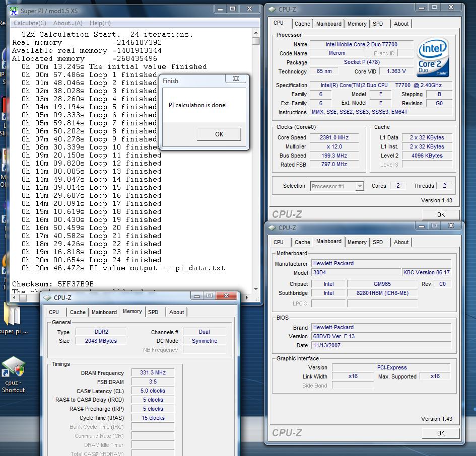
Task: Click the memory Size value 2048 MBytes
Action: pyautogui.click(x=101, y=341)
